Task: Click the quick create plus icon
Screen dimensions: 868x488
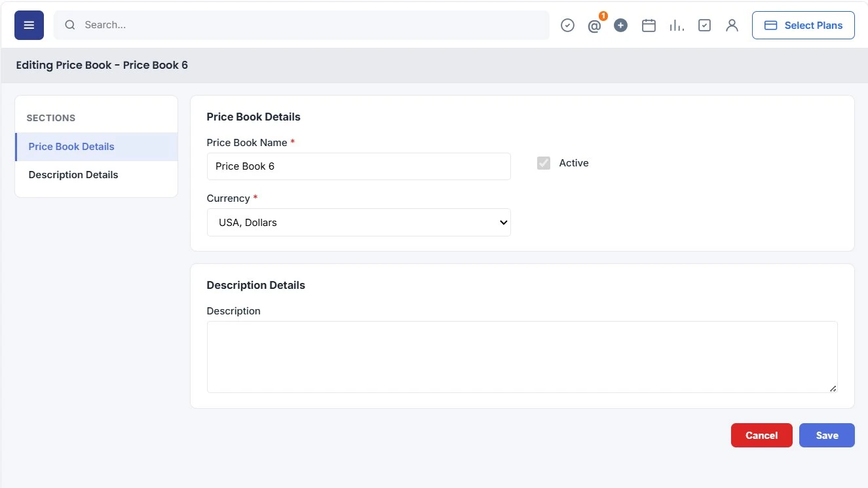Action: tap(621, 26)
